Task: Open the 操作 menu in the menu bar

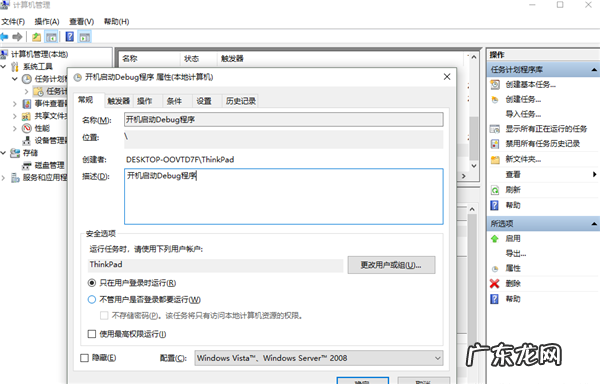Action: (x=47, y=21)
